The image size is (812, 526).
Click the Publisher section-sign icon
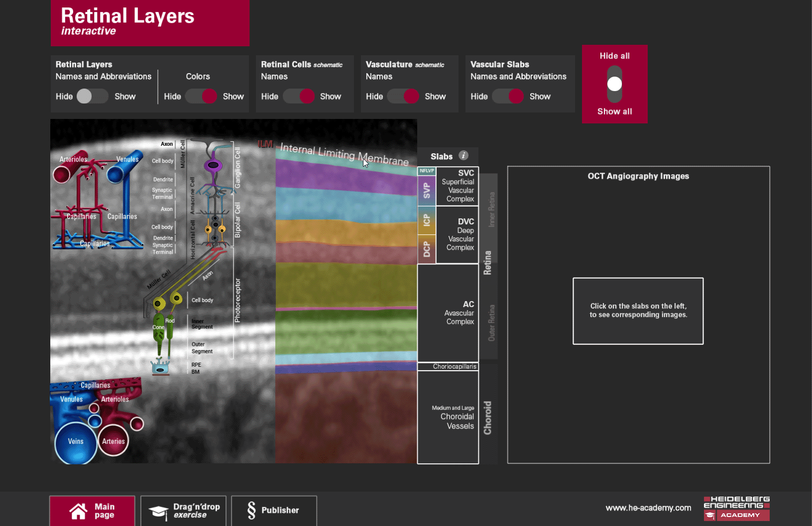(251, 511)
